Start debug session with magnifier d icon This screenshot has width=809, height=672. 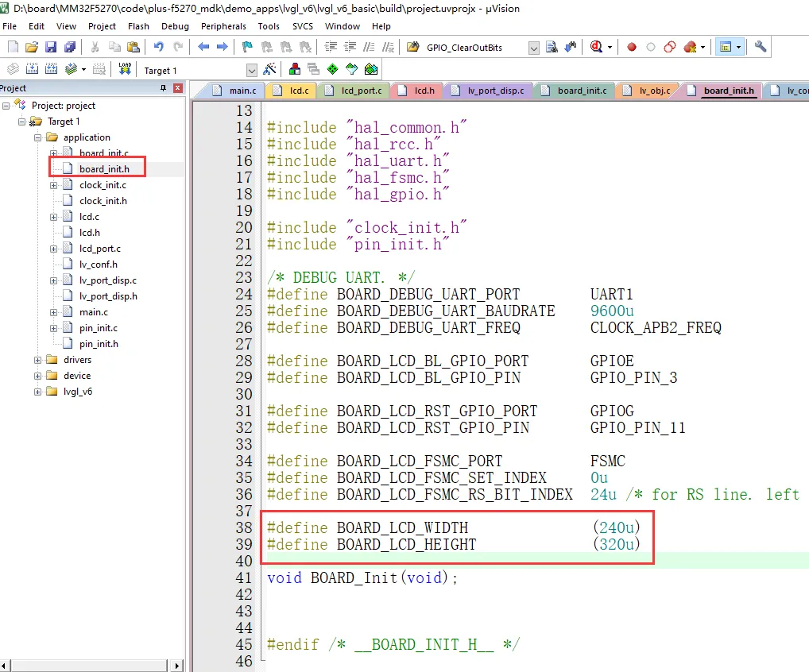click(x=597, y=47)
